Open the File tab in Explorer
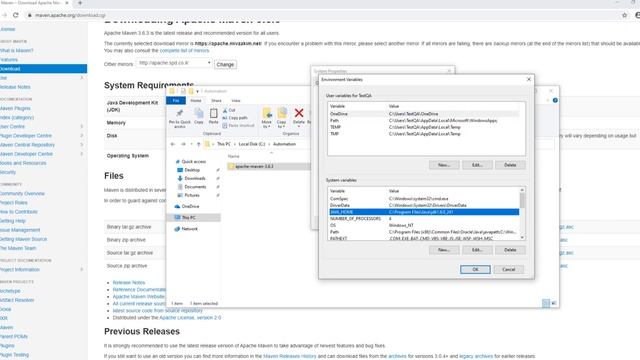The image size is (640, 360). click(176, 100)
